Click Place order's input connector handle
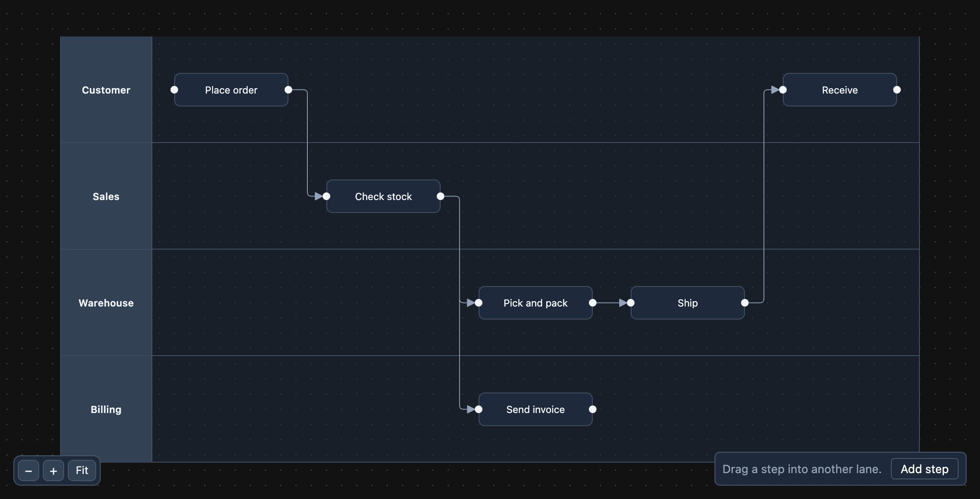 click(x=175, y=90)
